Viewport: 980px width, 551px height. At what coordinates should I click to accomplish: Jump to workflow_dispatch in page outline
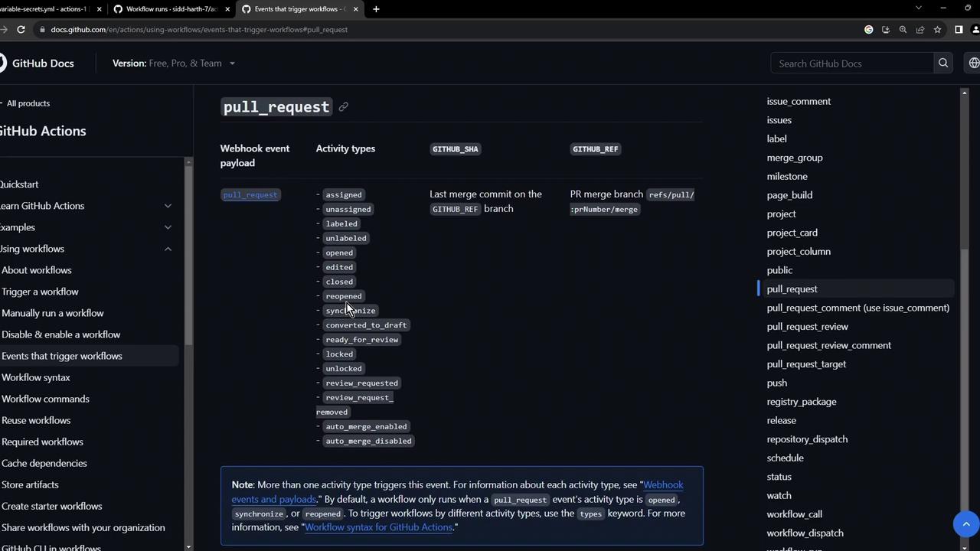(805, 533)
